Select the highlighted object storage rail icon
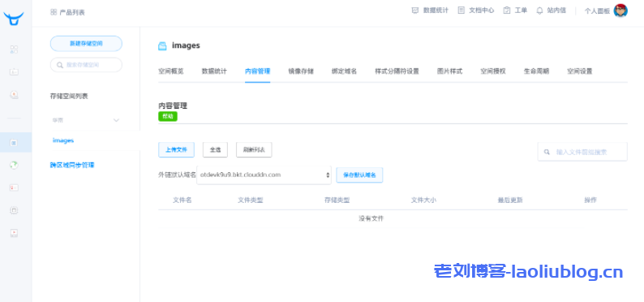 pyautogui.click(x=14, y=143)
